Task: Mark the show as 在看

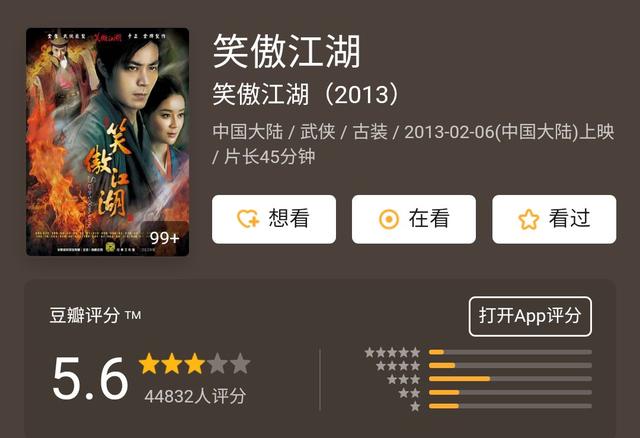Action: click(414, 219)
